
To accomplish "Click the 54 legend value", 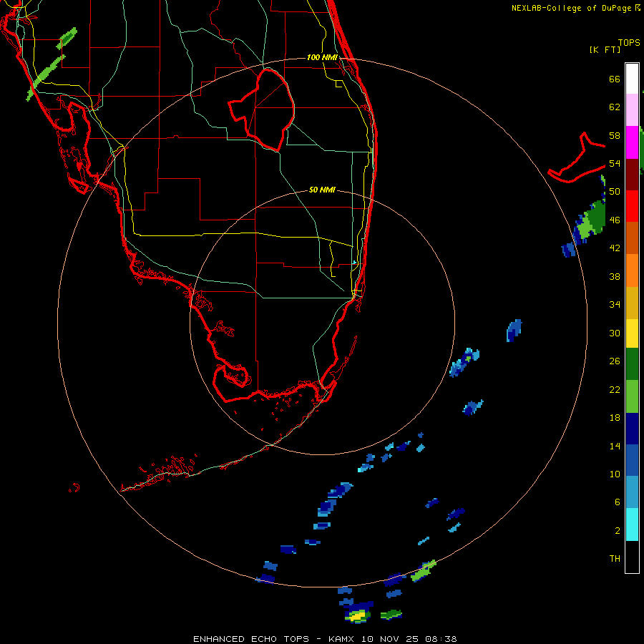I will click(x=615, y=163).
